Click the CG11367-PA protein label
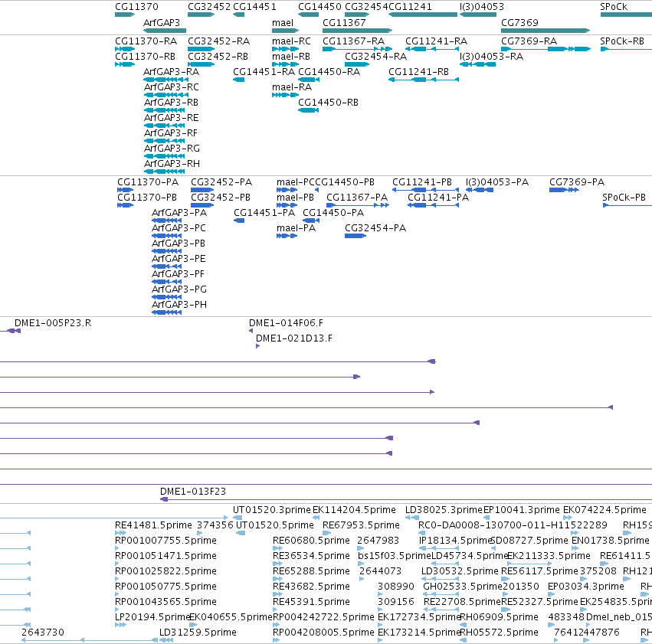The image size is (652, 644). [357, 198]
